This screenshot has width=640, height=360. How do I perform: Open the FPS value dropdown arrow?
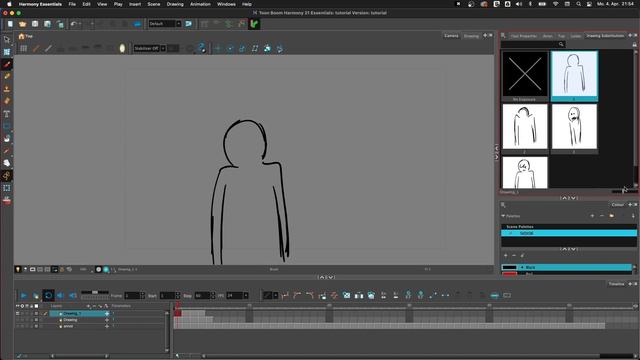pyautogui.click(x=246, y=296)
